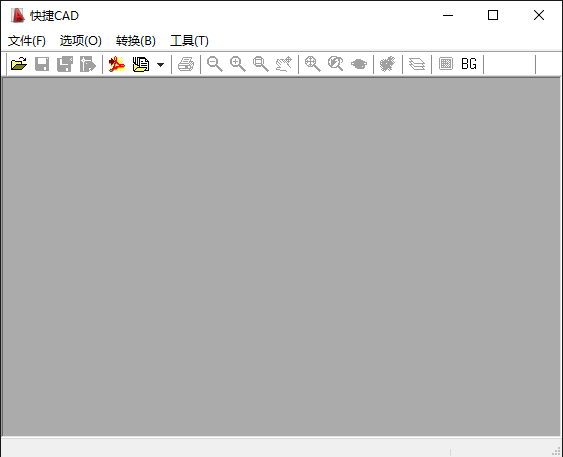Open the 工具(T) menu
Screen dimensions: 563x457
click(x=189, y=41)
